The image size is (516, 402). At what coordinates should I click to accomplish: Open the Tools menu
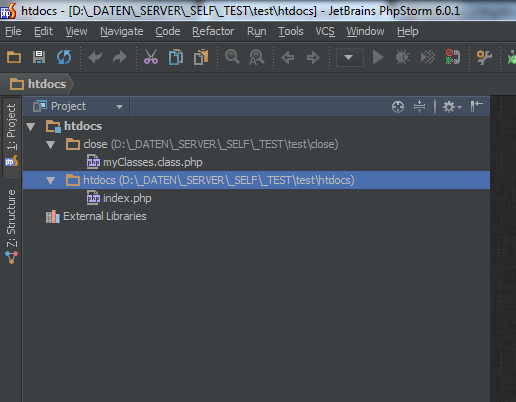pyautogui.click(x=291, y=31)
